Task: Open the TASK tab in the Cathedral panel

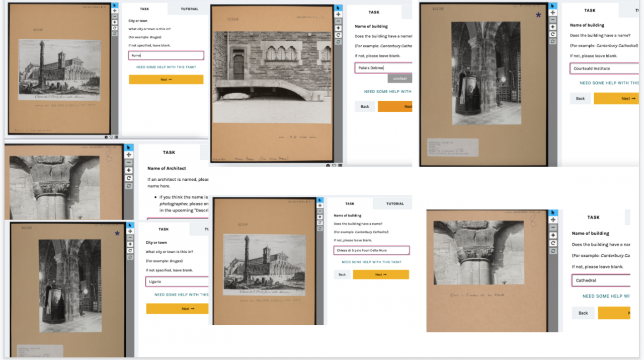Action: (x=594, y=217)
